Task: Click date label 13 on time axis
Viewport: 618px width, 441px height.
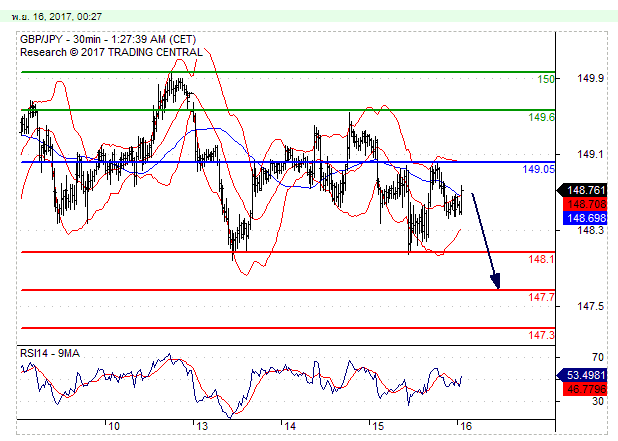Action: 202,426
